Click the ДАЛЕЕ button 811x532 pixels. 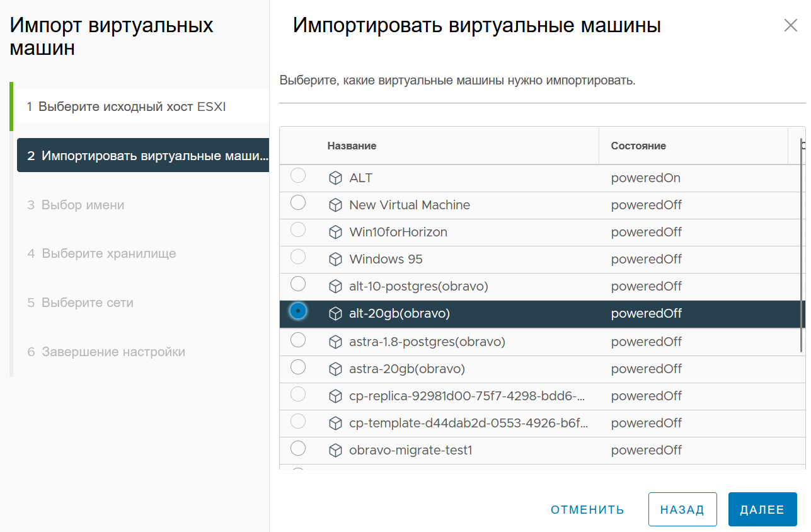tap(762, 509)
